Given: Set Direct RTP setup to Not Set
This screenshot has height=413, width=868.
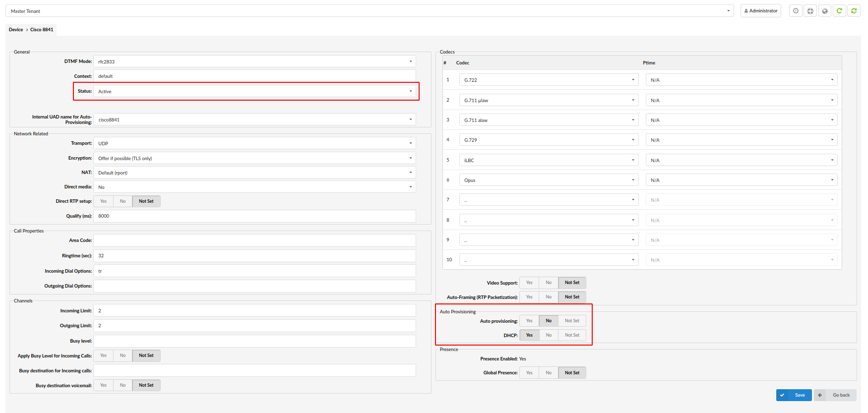Looking at the screenshot, I should [x=146, y=201].
